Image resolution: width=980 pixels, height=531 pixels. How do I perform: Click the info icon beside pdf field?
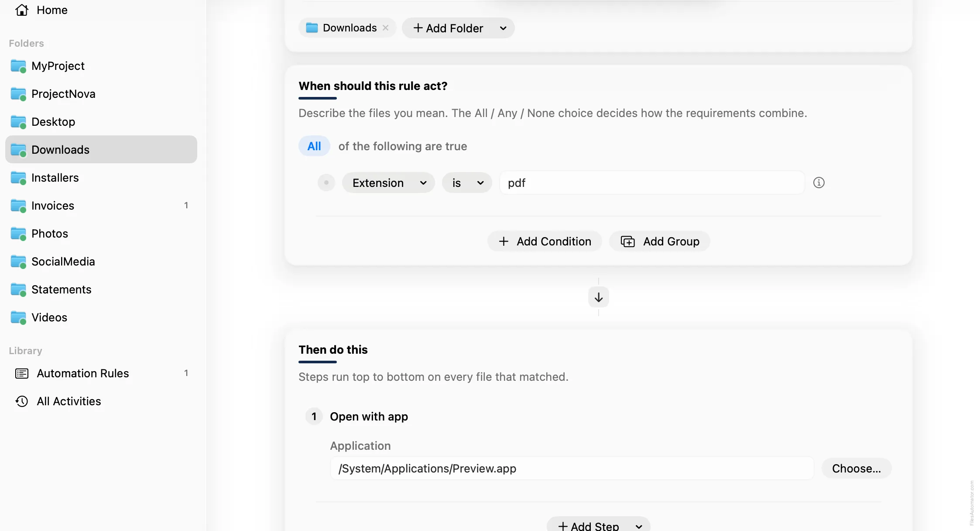click(x=819, y=183)
